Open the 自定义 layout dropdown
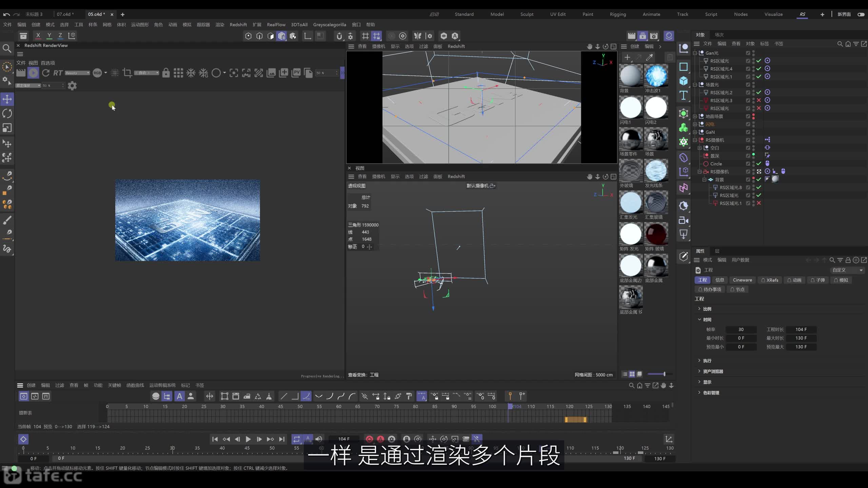The height and width of the screenshot is (488, 868). coord(847,270)
